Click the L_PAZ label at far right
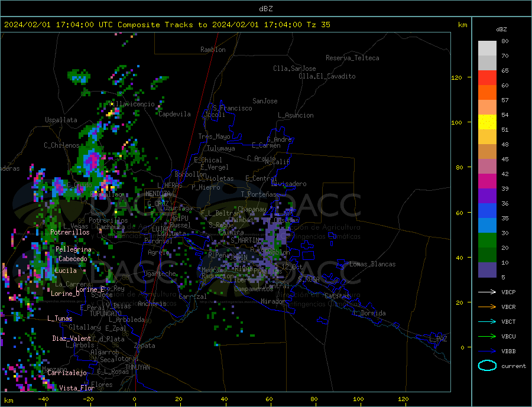This screenshot has width=532, height=407. (438, 339)
